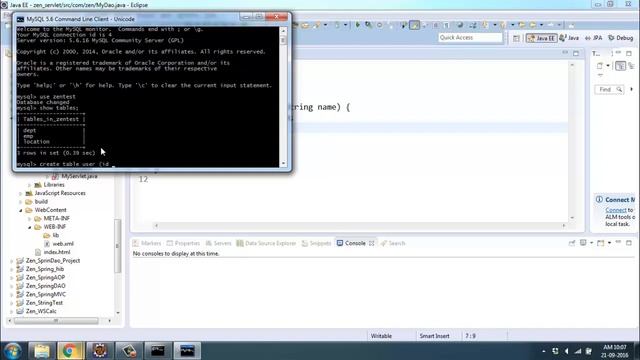640x360 pixels.
Task: Minimize the Task List panel
Action: click(618, 53)
